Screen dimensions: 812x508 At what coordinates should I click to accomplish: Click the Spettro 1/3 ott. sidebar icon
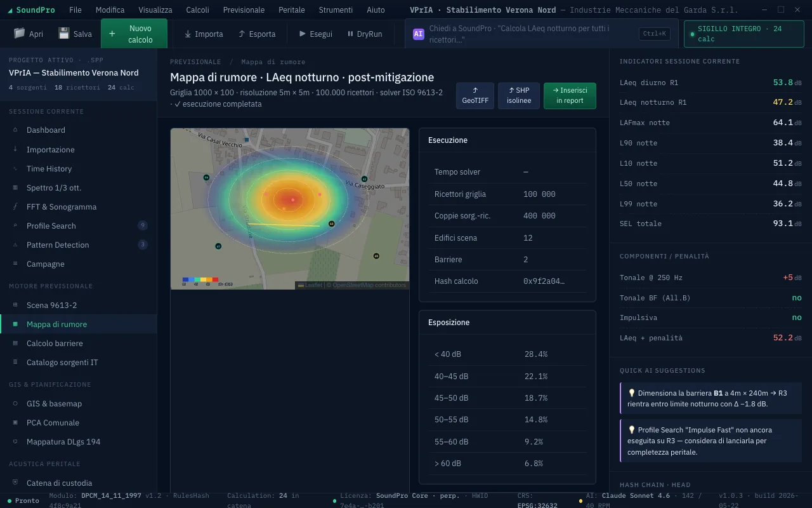[x=15, y=188]
